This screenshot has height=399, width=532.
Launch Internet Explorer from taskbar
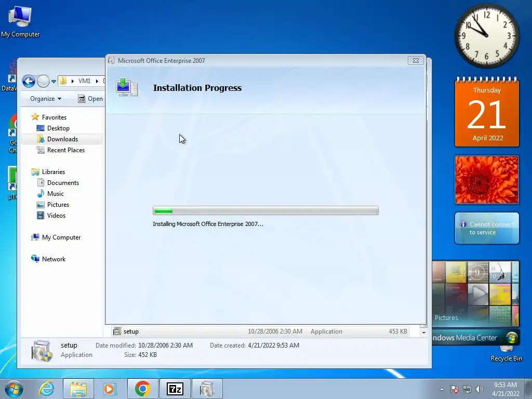[x=46, y=389]
